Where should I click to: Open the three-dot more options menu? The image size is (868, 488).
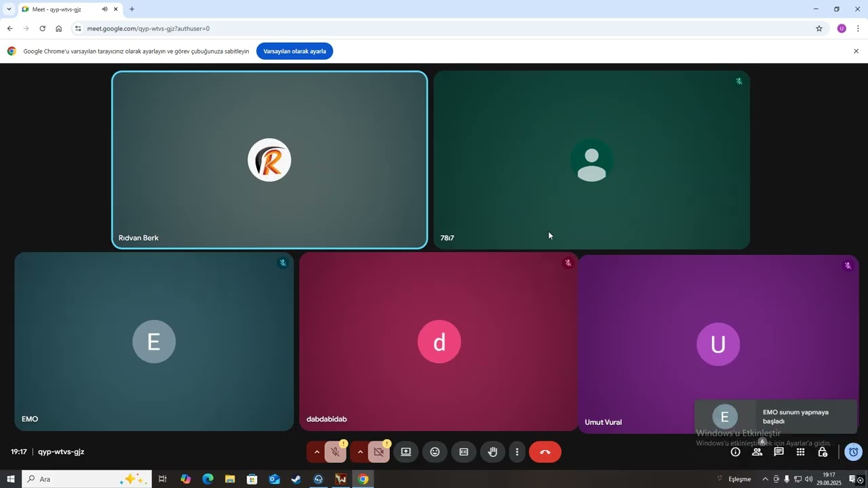click(x=517, y=452)
